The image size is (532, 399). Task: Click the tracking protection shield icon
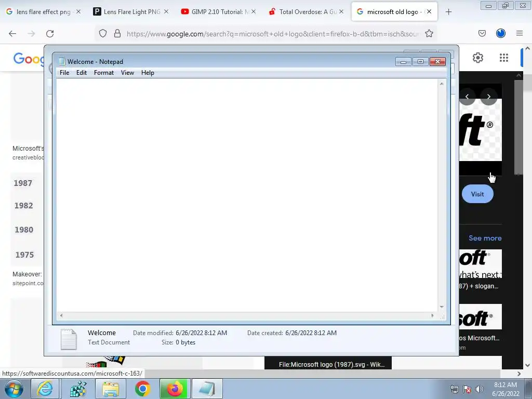(103, 33)
